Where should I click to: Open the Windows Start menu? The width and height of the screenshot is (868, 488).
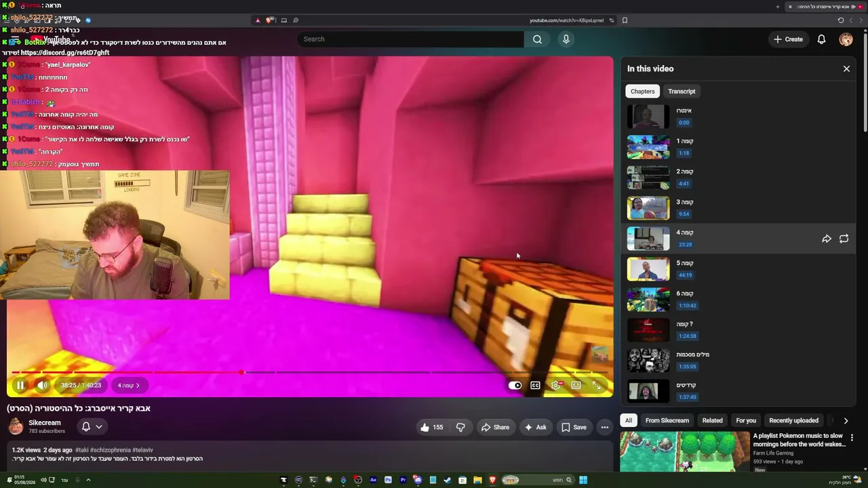click(583, 480)
